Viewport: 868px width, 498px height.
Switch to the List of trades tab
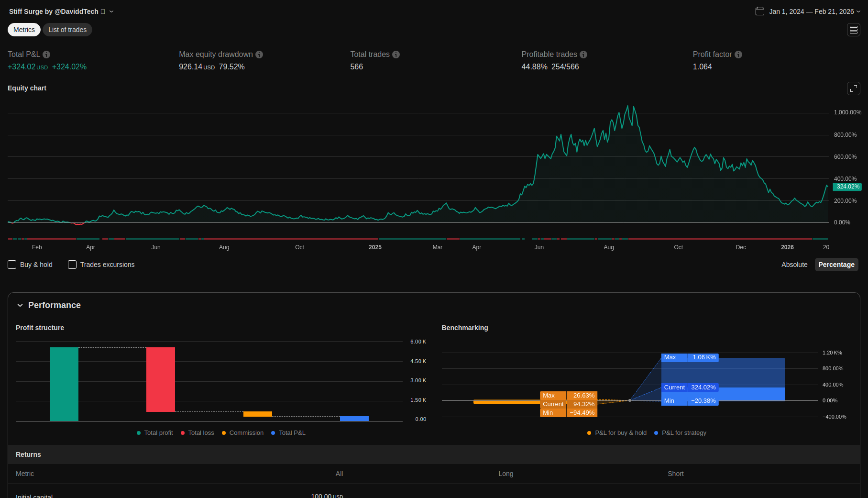pos(67,30)
